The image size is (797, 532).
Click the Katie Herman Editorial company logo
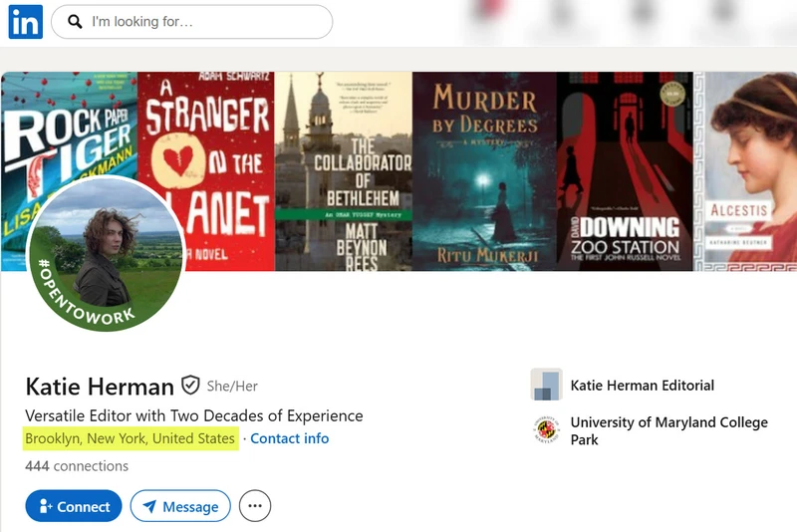546,385
